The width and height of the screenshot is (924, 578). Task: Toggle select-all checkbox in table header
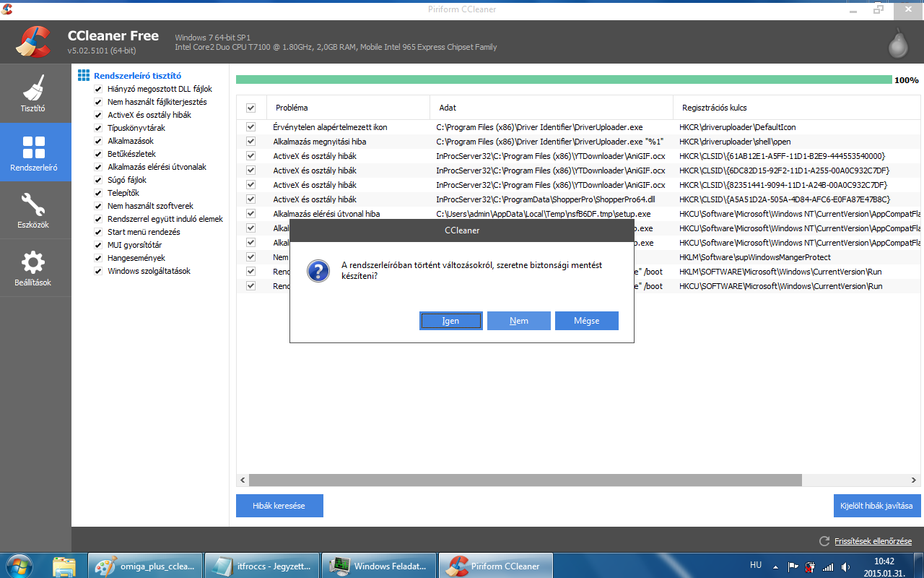click(x=250, y=108)
